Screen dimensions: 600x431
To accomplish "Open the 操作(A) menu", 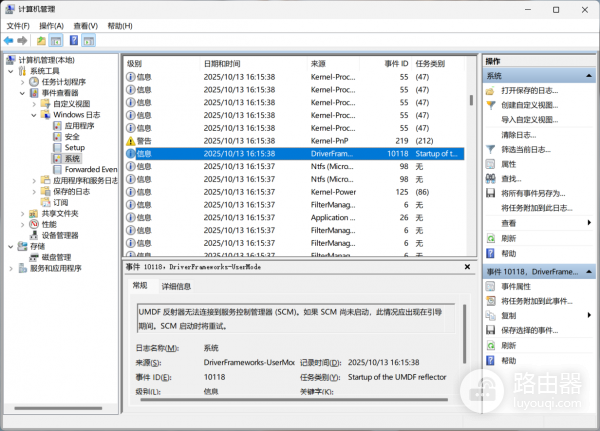I will (51, 26).
